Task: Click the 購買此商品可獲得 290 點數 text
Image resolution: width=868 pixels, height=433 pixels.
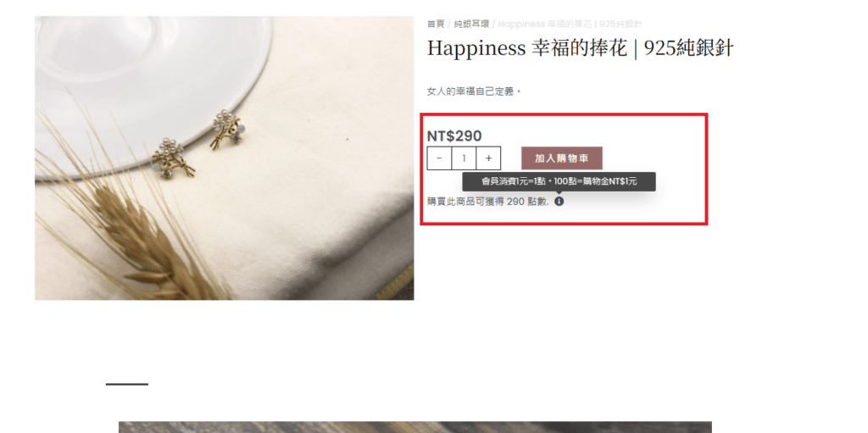Action: point(487,202)
